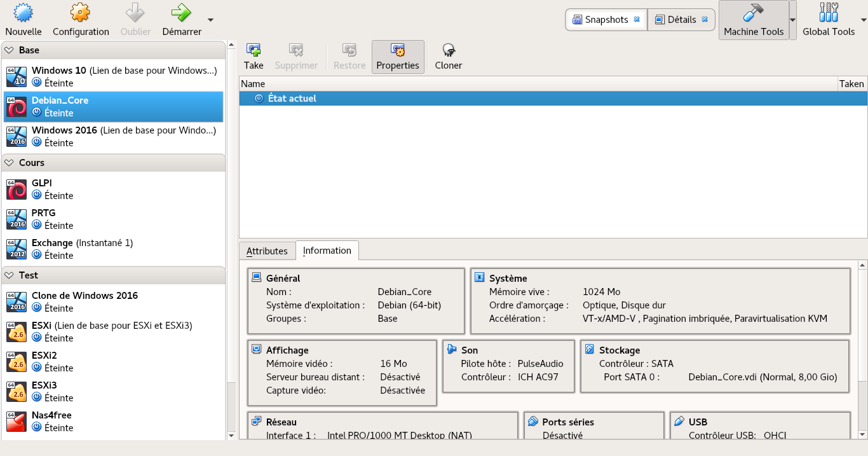The image size is (868, 456).
Task: Toggle the snapshot Properties pane
Action: point(398,57)
